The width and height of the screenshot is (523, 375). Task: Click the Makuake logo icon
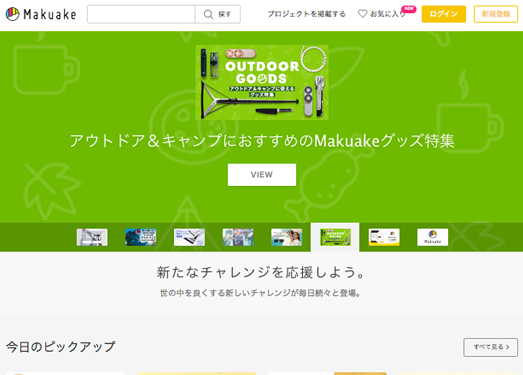click(x=13, y=14)
